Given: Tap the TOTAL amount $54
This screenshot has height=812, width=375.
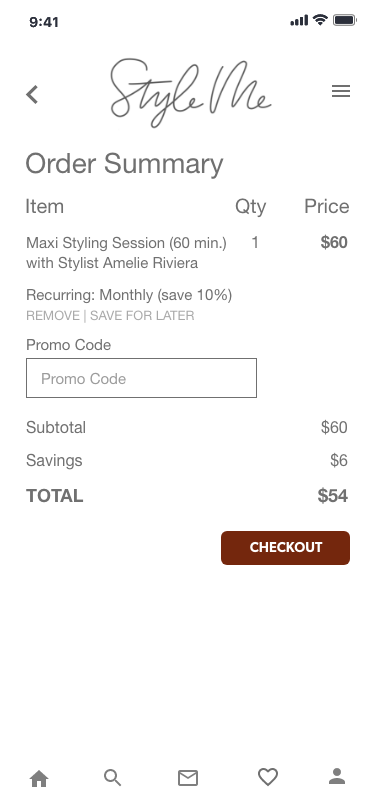Looking at the screenshot, I should click(333, 496).
